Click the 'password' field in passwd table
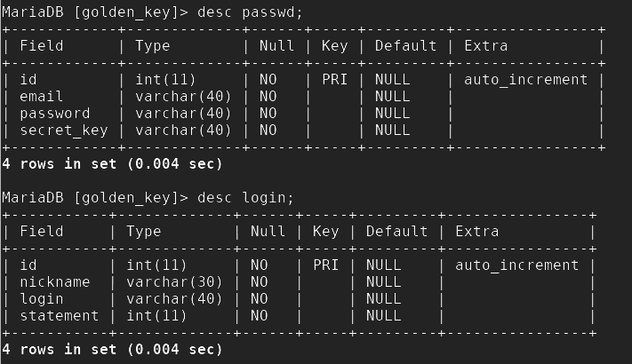 tap(54, 113)
